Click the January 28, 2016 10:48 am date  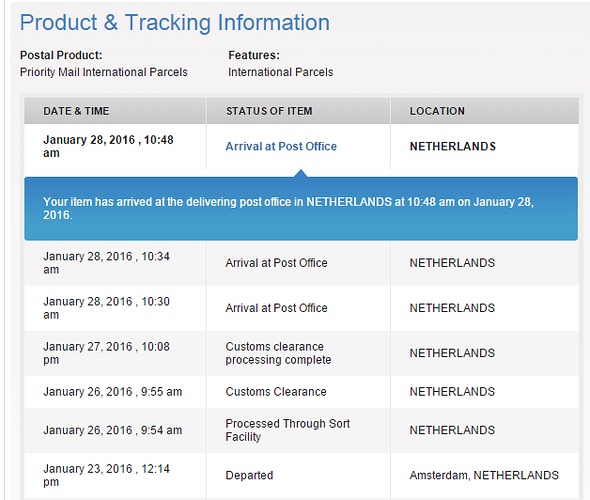click(108, 146)
